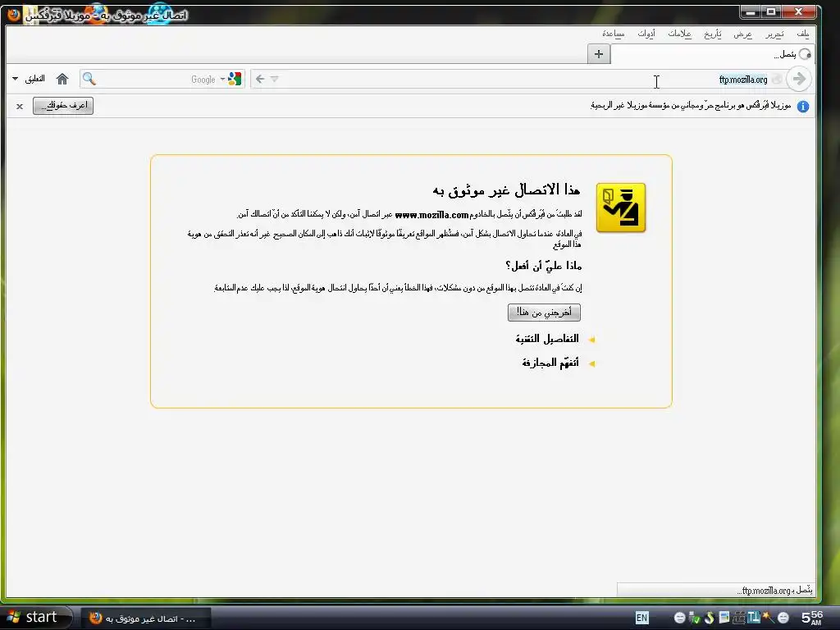Screen dimensions: 840x630
Task: Click the S-shaped tray icon
Action: click(x=710, y=618)
